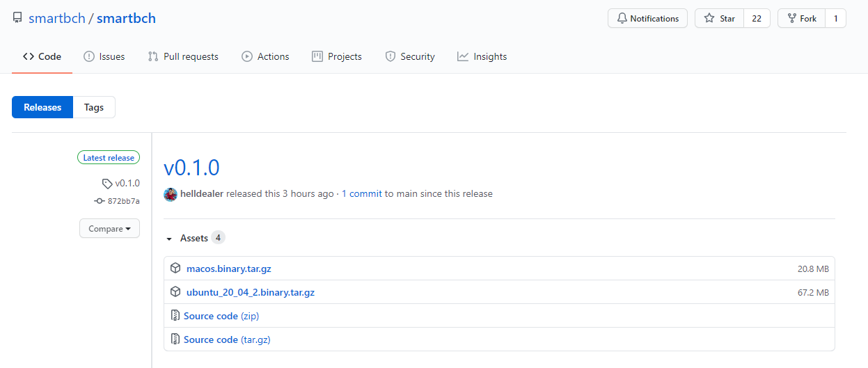The height and width of the screenshot is (368, 868).
Task: Click the zip file icon beside Source code (zip)
Action: point(175,316)
